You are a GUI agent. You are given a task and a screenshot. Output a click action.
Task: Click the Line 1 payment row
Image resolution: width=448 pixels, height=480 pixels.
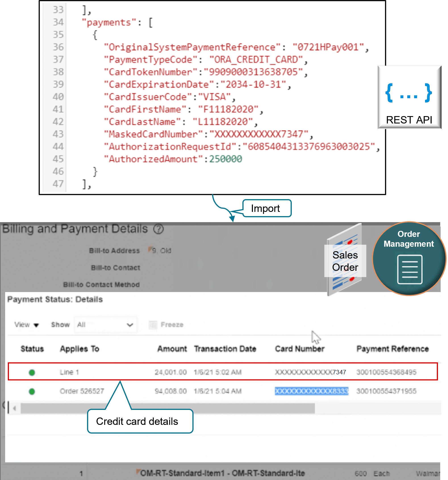click(69, 372)
